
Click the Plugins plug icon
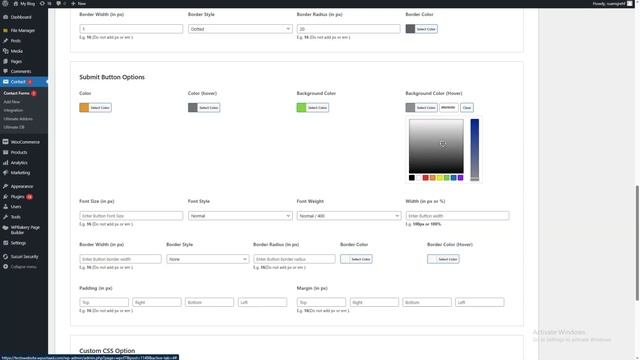pos(5,197)
